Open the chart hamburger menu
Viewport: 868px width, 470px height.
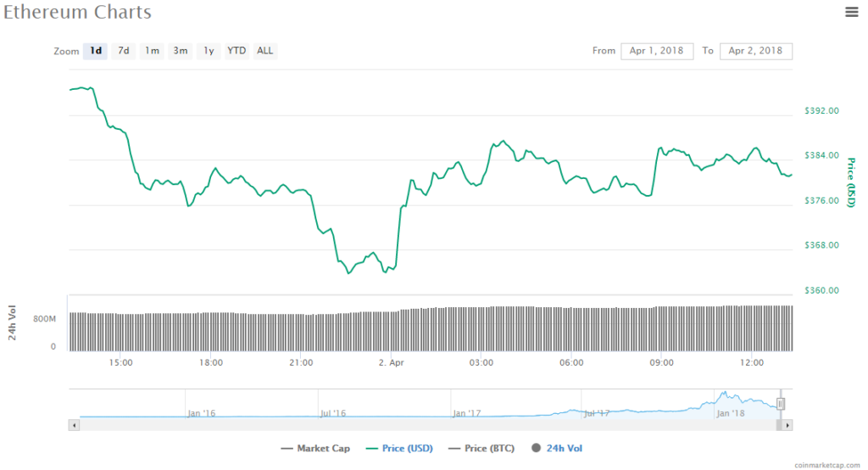click(851, 11)
